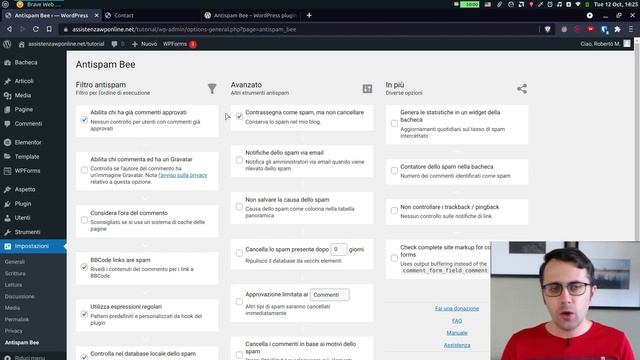Open the FAQ link

tap(457, 321)
